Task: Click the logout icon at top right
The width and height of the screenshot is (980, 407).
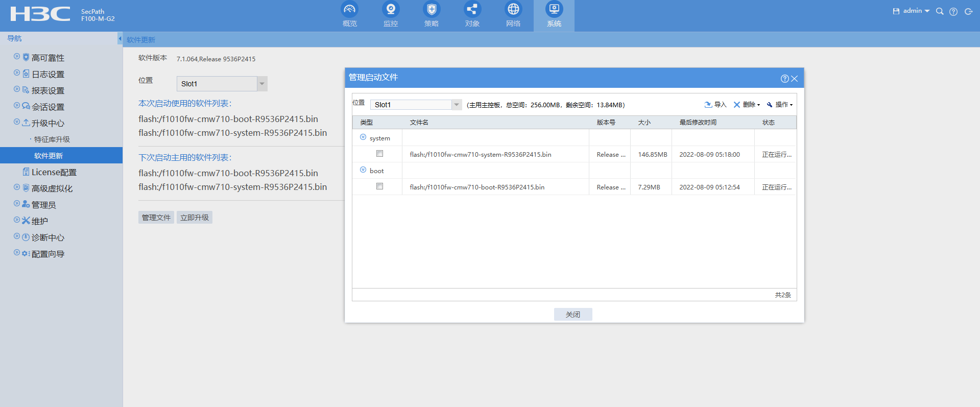Action: click(x=968, y=11)
